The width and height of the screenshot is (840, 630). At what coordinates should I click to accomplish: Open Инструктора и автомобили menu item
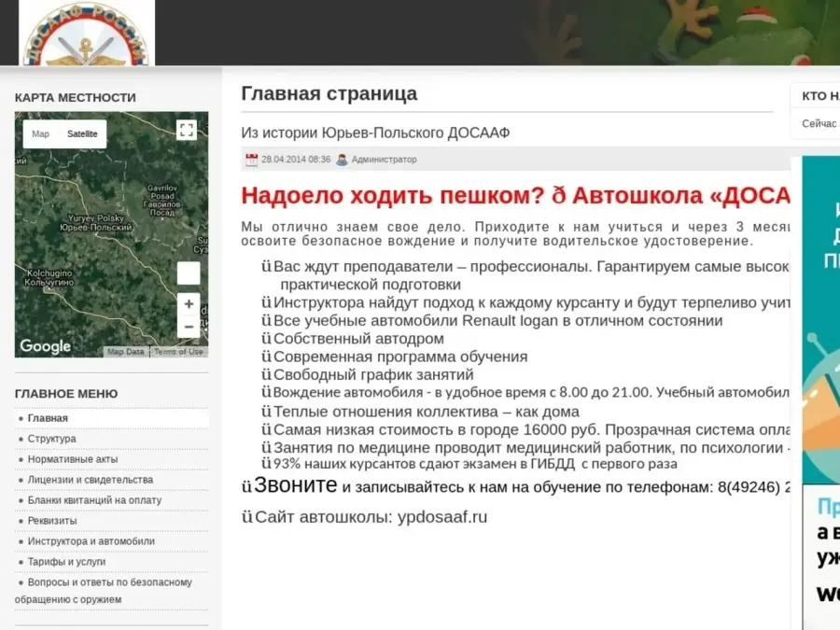(91, 541)
